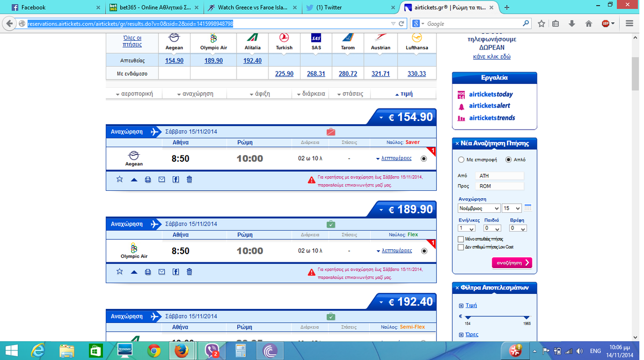Open the Firefox hamburger menu

click(x=630, y=24)
